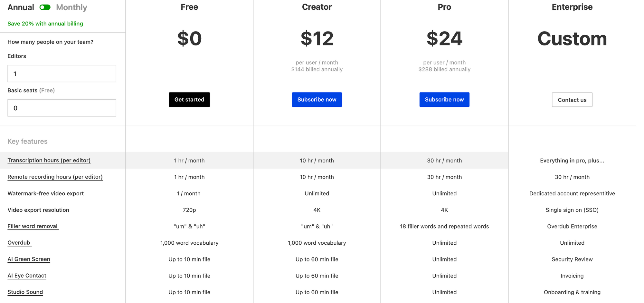This screenshot has height=303, width=644.
Task: Click the Basic seats input field
Action: tap(62, 108)
